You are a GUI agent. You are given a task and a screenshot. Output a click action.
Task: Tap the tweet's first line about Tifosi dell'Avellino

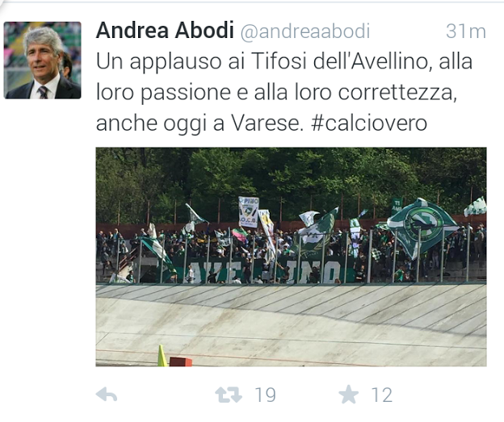point(284,61)
